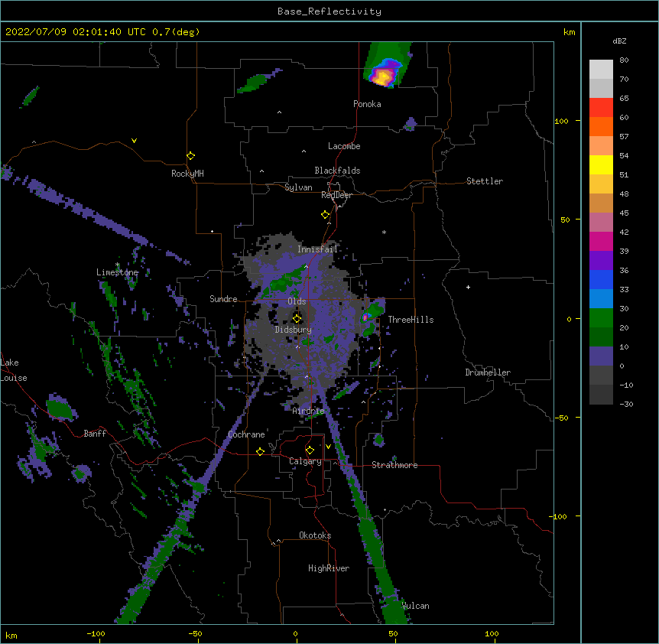Click the white plus marker north of Drumheller
Screen dimensions: 659x644
coord(468,287)
